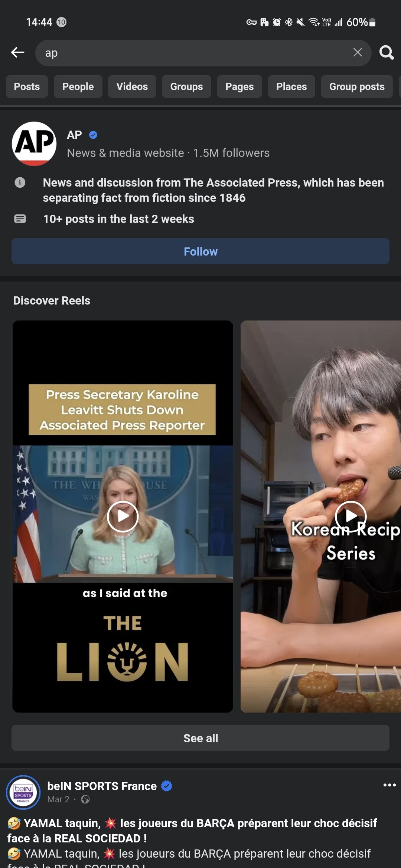401x868 pixels.
Task: Open the YAMAL taquin post headline
Action: [x=192, y=831]
